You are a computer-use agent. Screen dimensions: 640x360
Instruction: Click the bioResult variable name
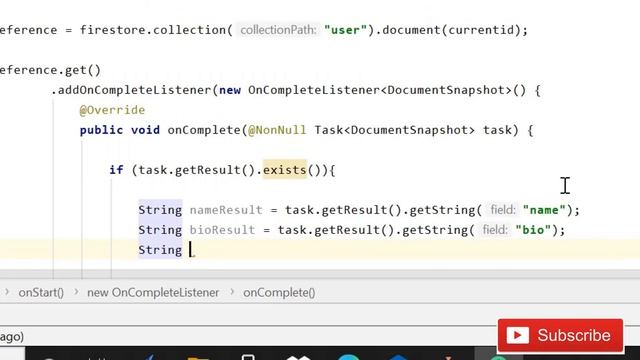click(222, 230)
